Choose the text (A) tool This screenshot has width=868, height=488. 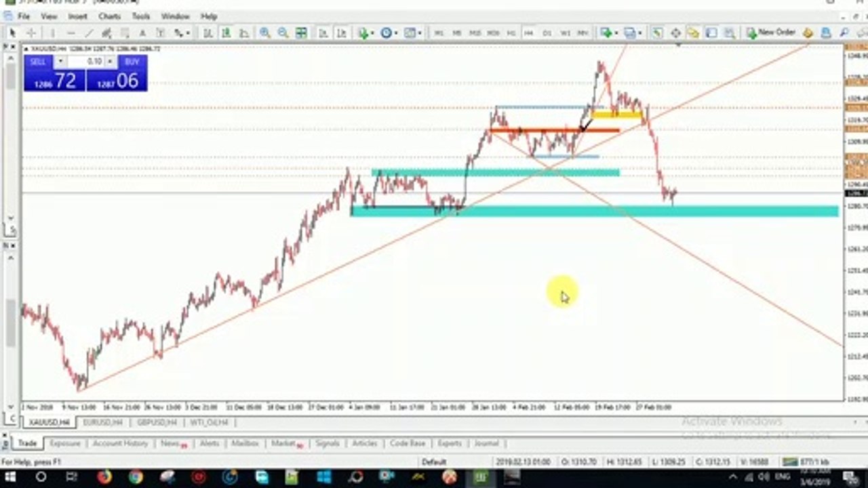pyautogui.click(x=142, y=33)
